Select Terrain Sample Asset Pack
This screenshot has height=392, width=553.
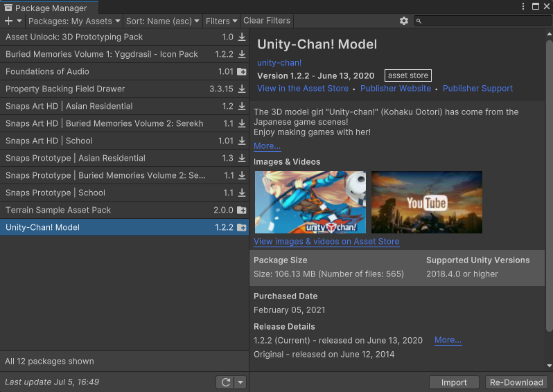click(124, 210)
